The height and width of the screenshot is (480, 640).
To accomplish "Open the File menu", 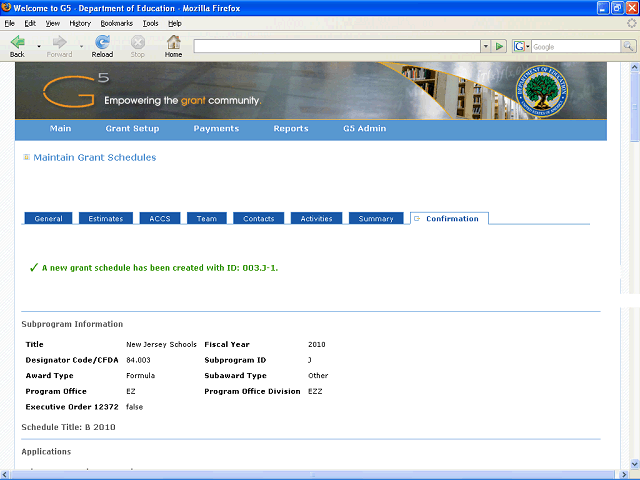I will click(9, 23).
